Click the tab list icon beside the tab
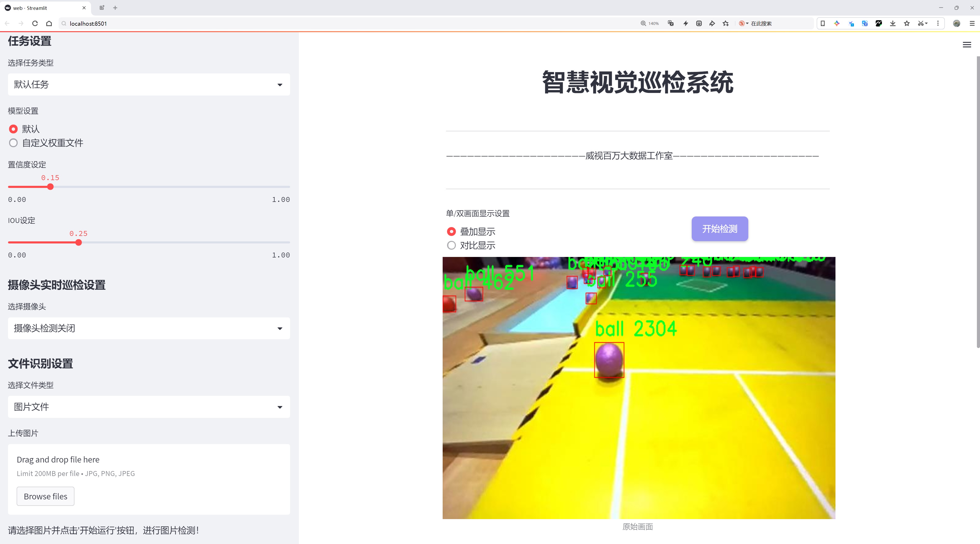 [x=101, y=8]
